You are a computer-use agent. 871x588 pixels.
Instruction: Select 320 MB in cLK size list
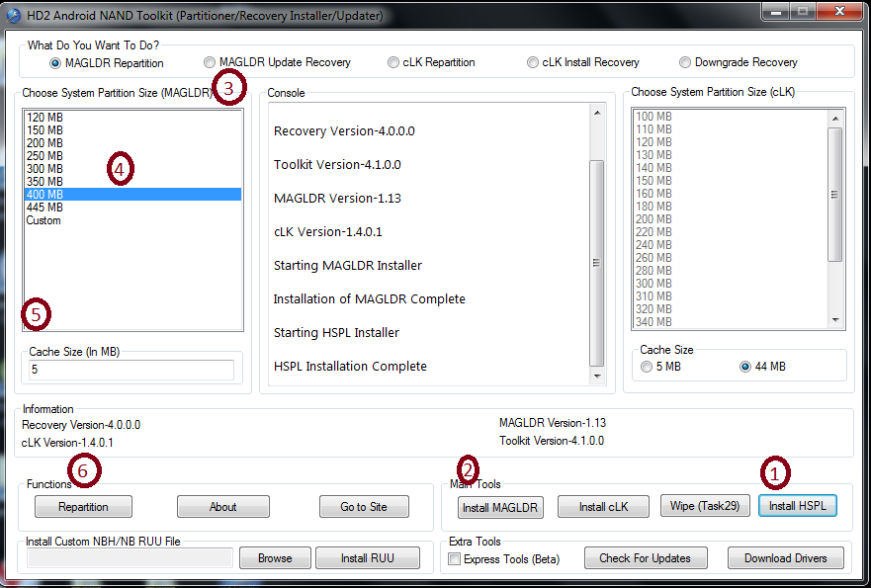(x=731, y=308)
